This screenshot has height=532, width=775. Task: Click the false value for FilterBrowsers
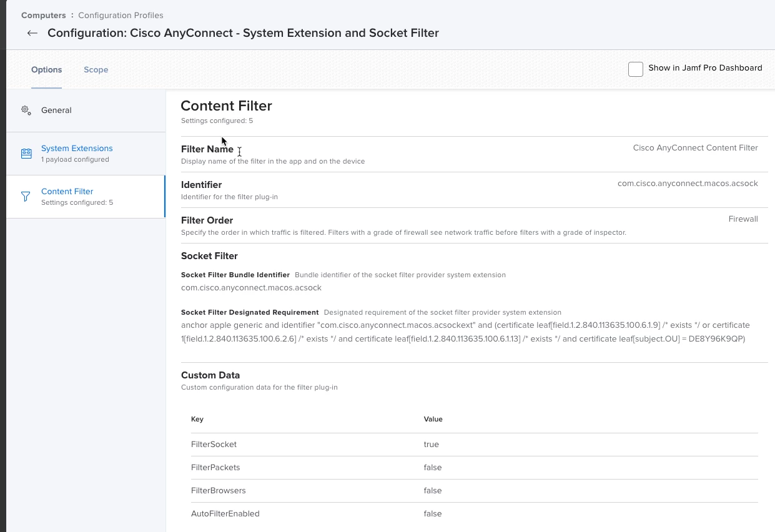click(432, 491)
